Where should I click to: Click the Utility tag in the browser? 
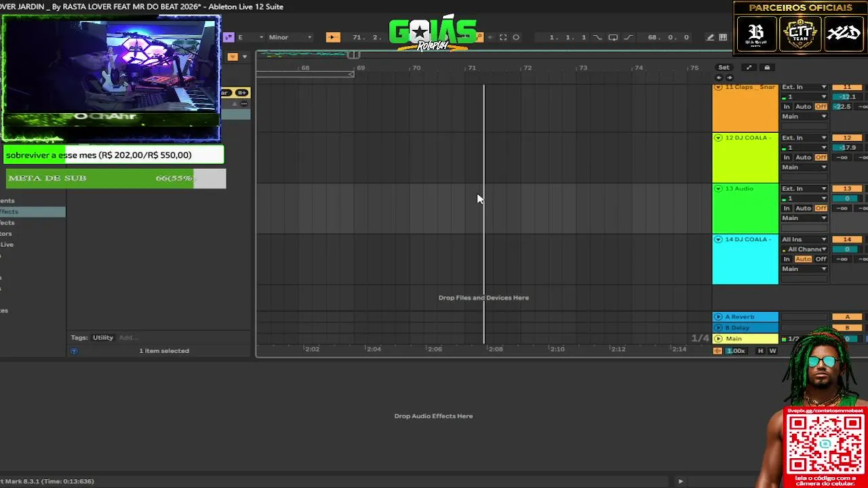[x=103, y=338]
